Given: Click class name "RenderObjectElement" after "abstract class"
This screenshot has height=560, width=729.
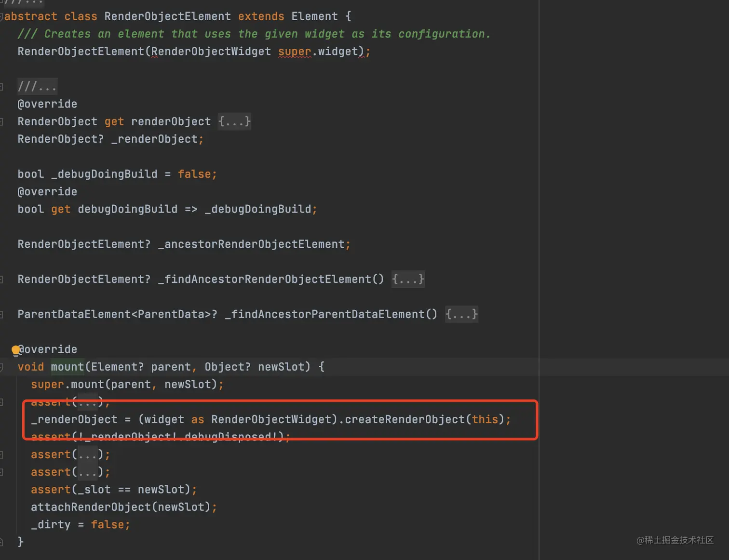Looking at the screenshot, I should point(168,16).
